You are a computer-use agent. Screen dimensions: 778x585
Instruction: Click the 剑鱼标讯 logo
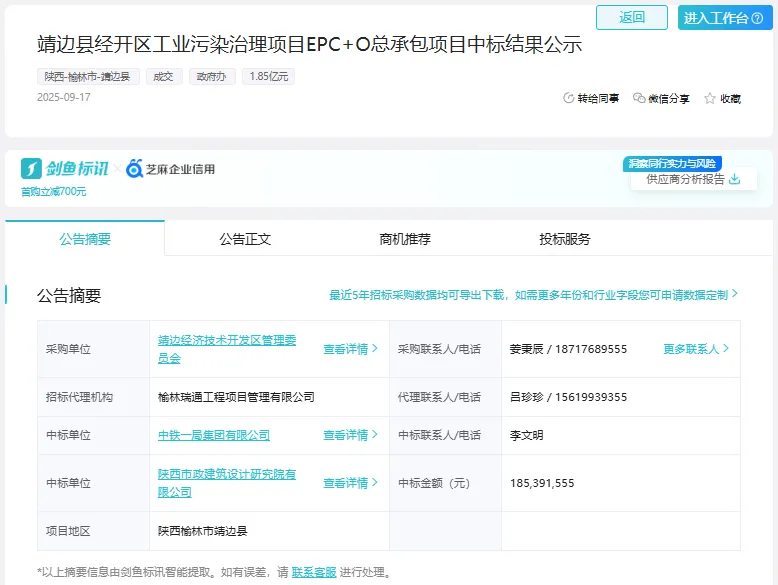pos(65,169)
